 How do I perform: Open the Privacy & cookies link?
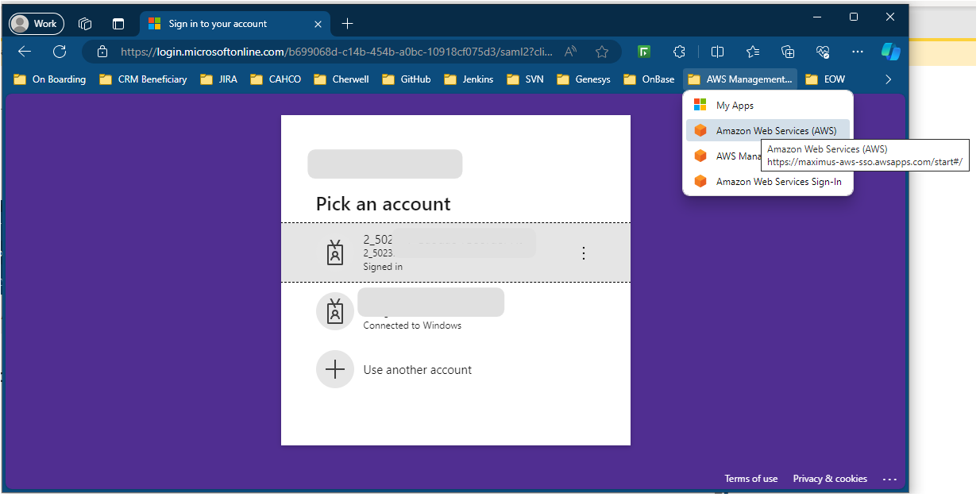click(x=829, y=478)
